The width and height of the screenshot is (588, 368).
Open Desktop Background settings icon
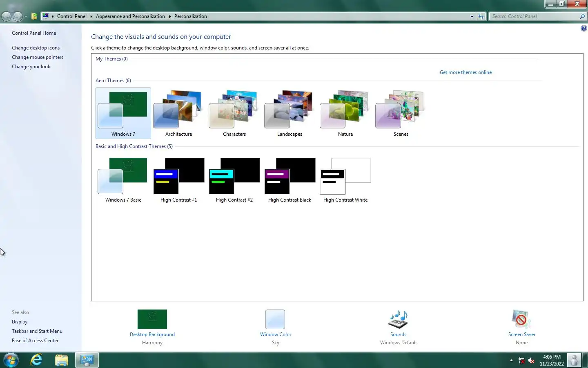point(152,319)
